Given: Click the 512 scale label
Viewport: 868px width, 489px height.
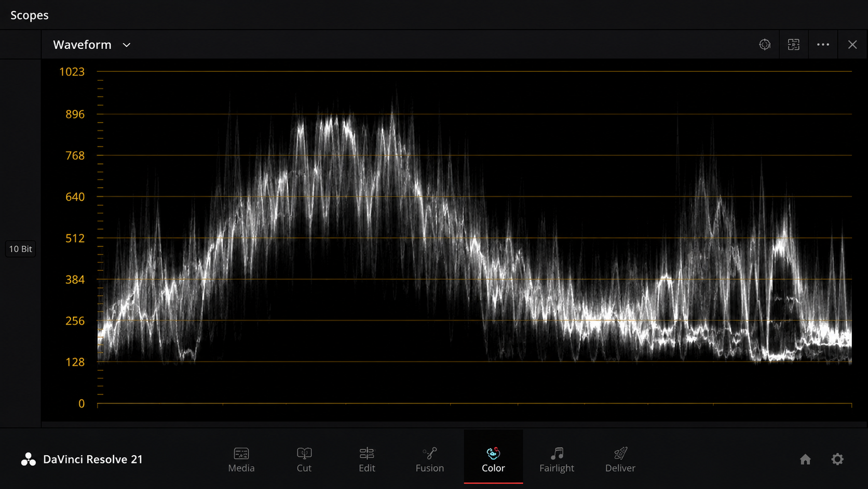Looking at the screenshot, I should pyautogui.click(x=75, y=239).
